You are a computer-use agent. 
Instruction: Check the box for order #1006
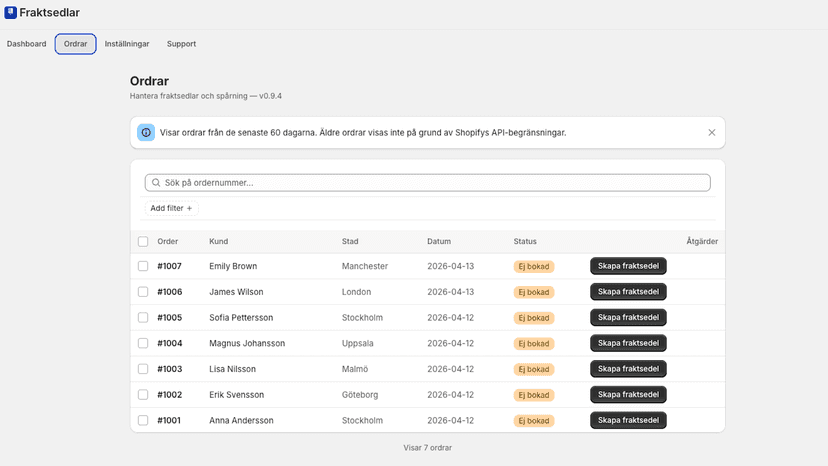[x=143, y=292]
